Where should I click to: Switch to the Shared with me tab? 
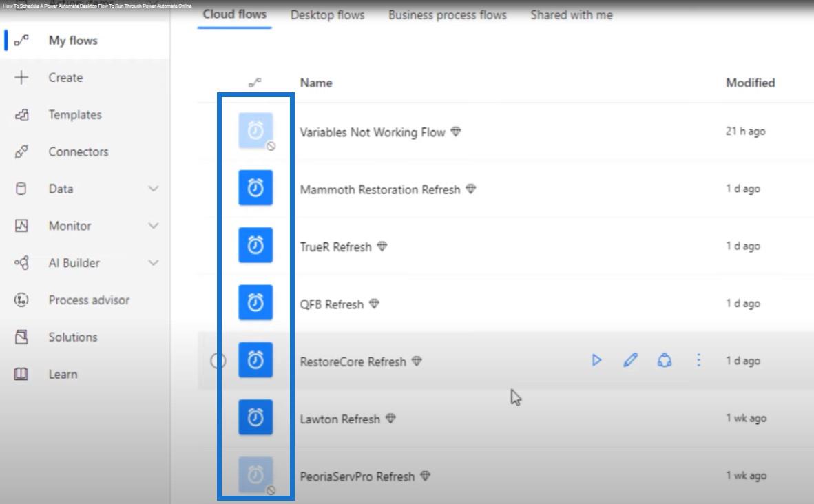coord(571,15)
